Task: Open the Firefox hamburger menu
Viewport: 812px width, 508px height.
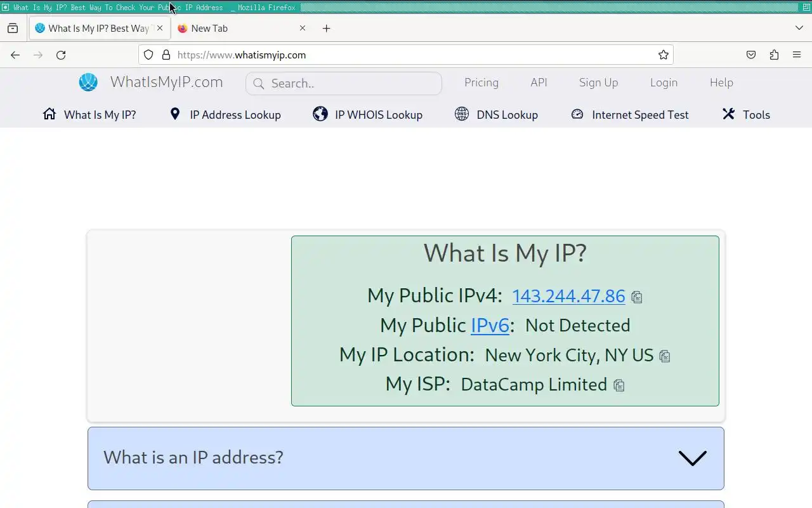Action: point(797,55)
